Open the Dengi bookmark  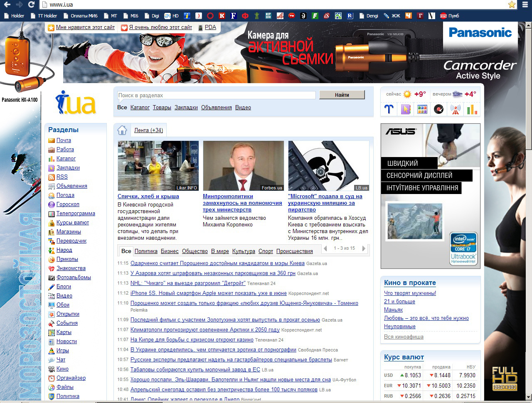click(368, 16)
